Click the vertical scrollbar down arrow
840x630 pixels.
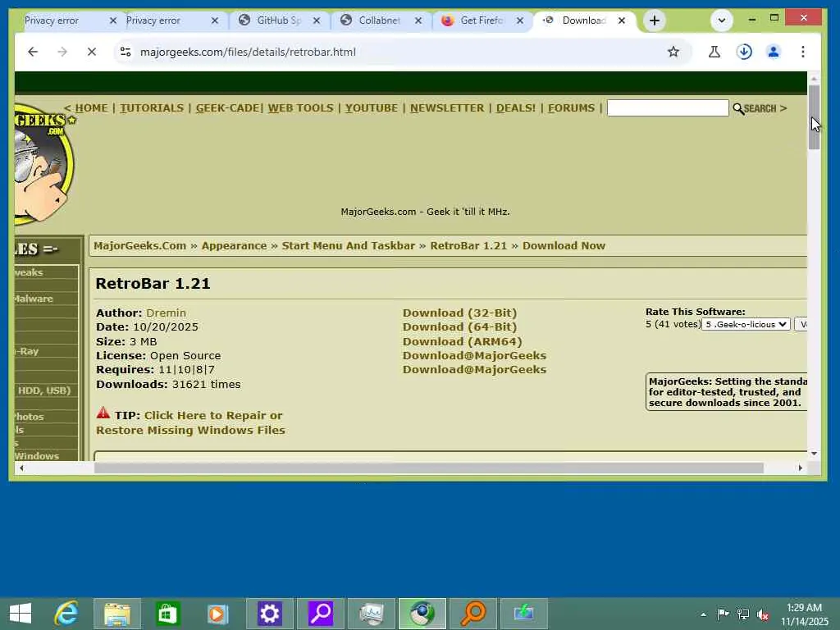(x=814, y=453)
